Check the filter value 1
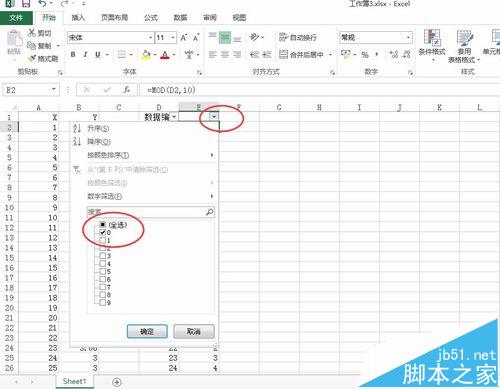This screenshot has height=389, width=500. [103, 240]
